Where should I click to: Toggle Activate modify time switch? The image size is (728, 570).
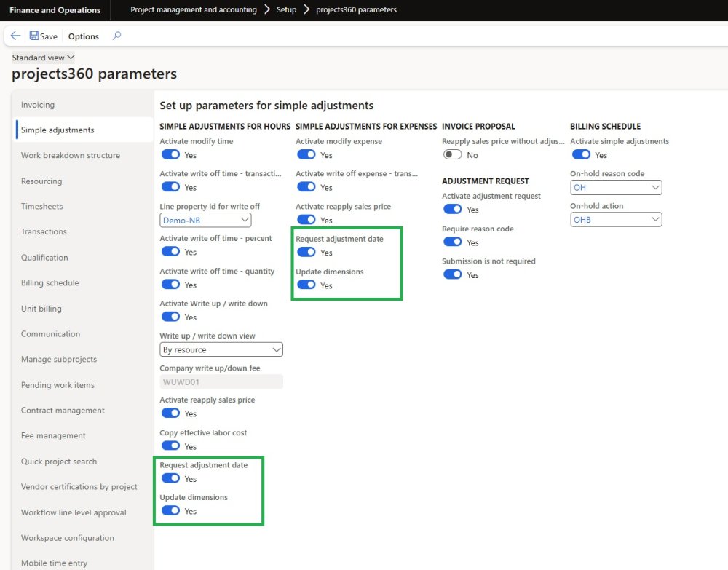pyautogui.click(x=170, y=154)
